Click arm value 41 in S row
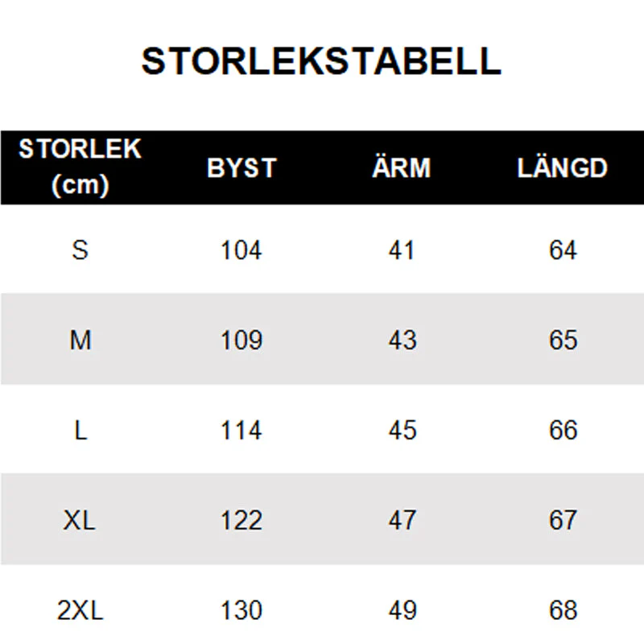The width and height of the screenshot is (644, 644). 402,250
